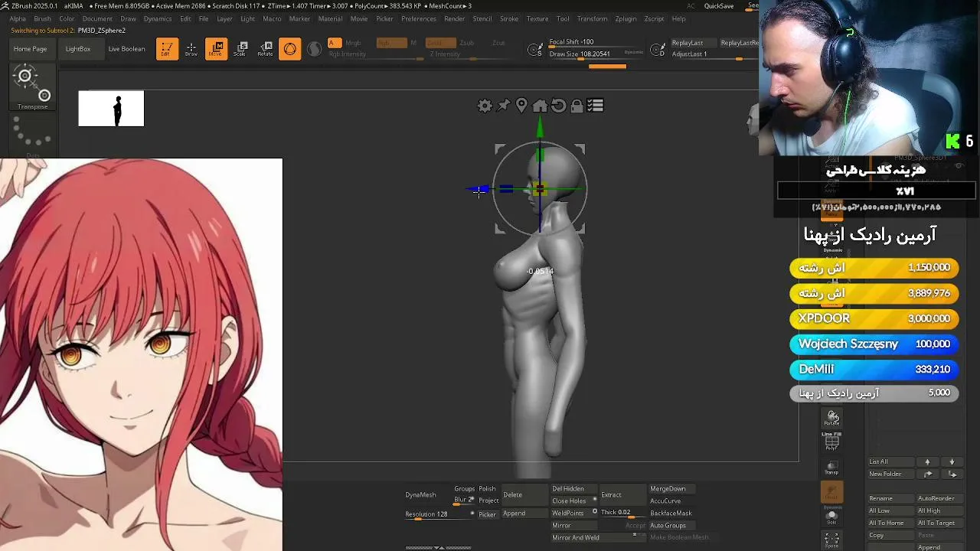Adjust the Blur slider
This screenshot has width=980, height=551.
click(464, 500)
